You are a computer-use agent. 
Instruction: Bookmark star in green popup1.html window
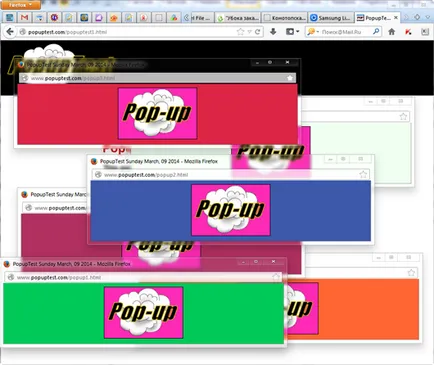click(x=276, y=277)
